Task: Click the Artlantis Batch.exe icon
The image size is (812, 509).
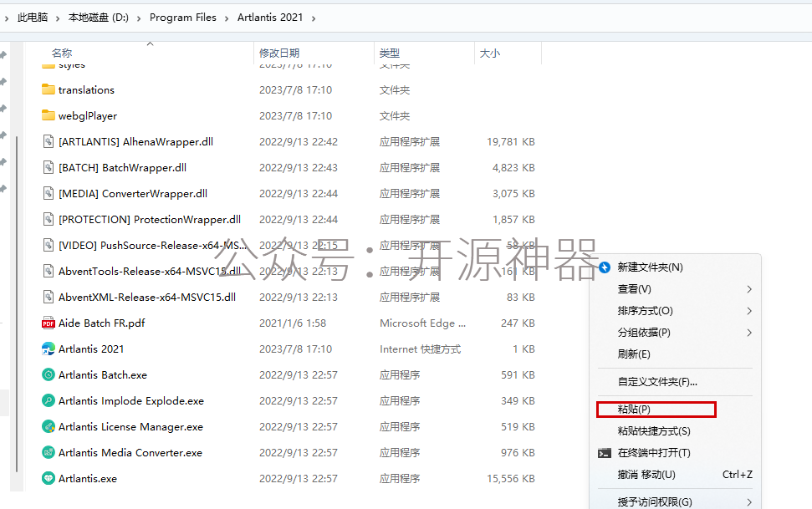Action: point(49,374)
